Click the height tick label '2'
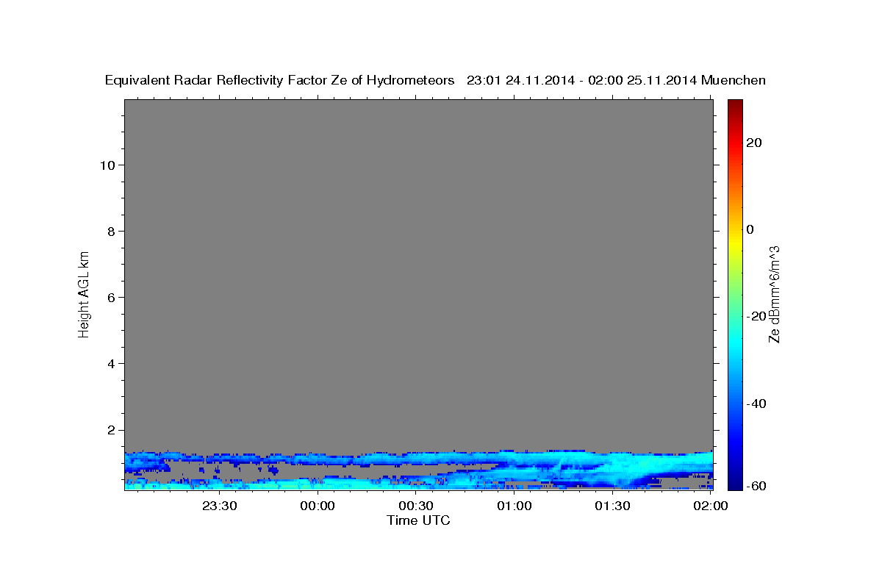The width and height of the screenshot is (882, 588). point(111,429)
